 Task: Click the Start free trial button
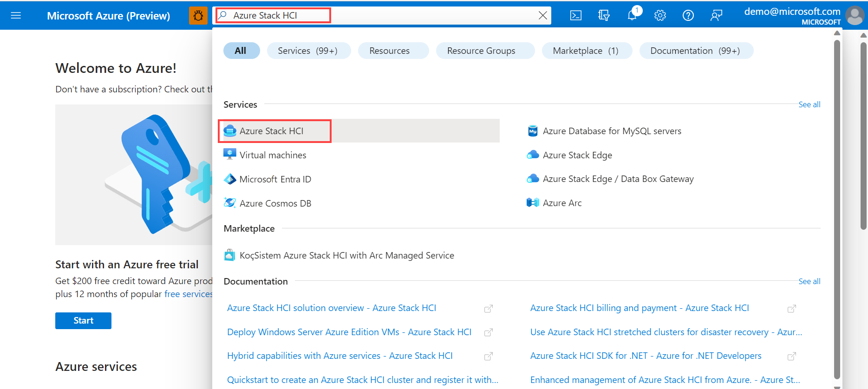coord(83,321)
